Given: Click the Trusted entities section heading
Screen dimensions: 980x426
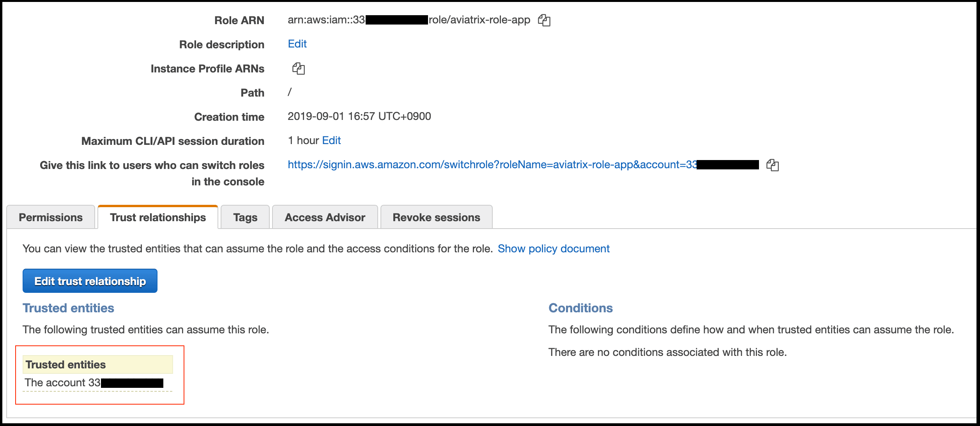Looking at the screenshot, I should click(x=68, y=308).
